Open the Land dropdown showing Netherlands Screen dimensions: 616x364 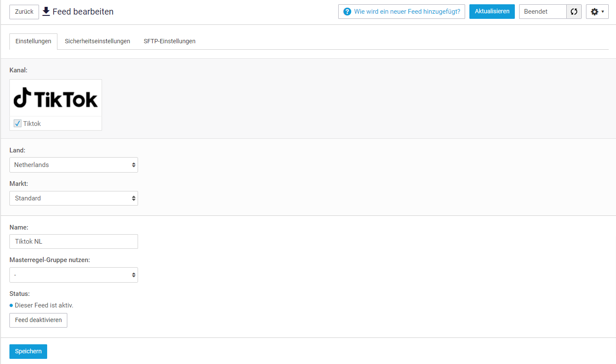(x=74, y=165)
